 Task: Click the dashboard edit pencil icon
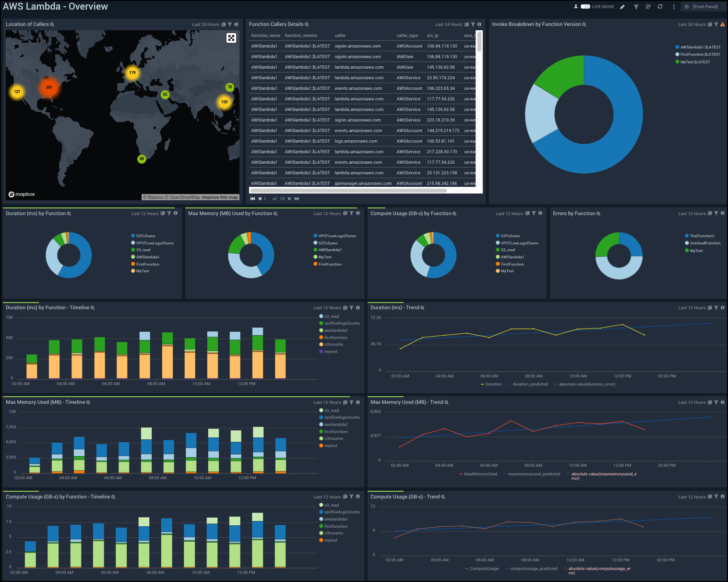pos(622,7)
